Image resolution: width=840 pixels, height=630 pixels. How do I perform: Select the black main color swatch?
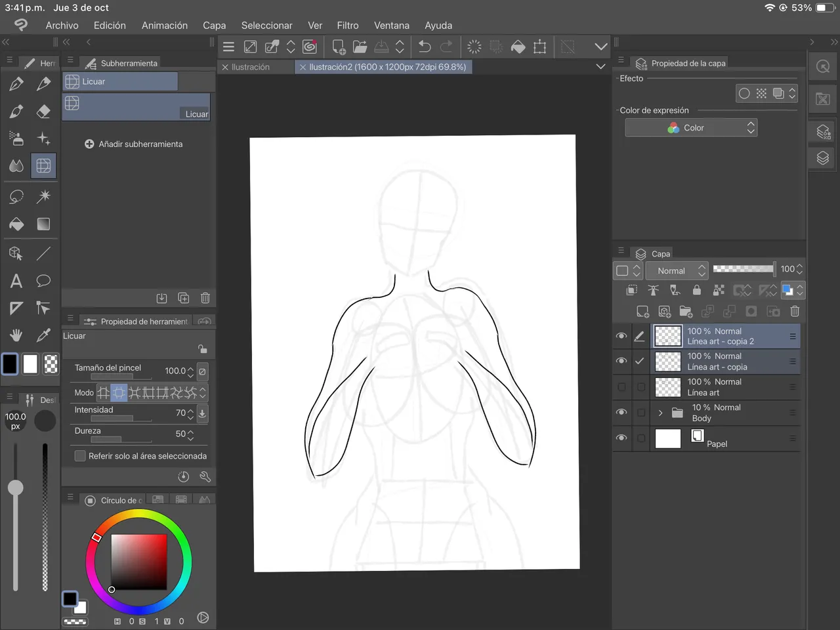click(10, 364)
